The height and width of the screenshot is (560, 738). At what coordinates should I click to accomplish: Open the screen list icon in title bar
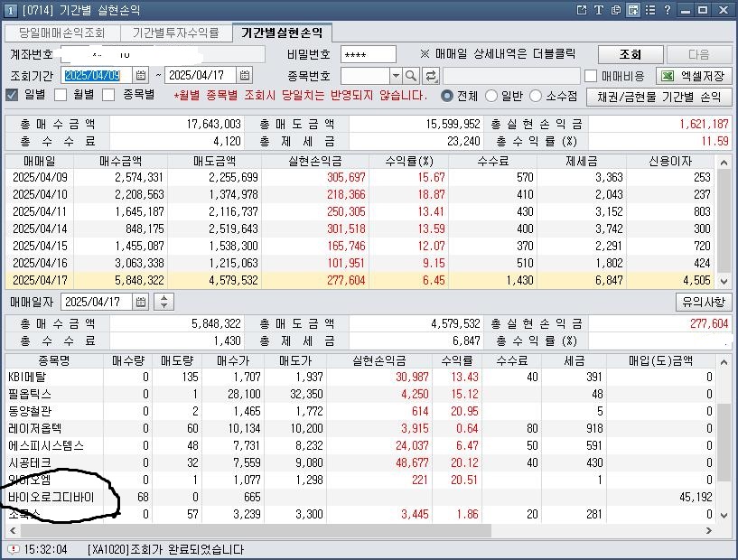pos(650,9)
